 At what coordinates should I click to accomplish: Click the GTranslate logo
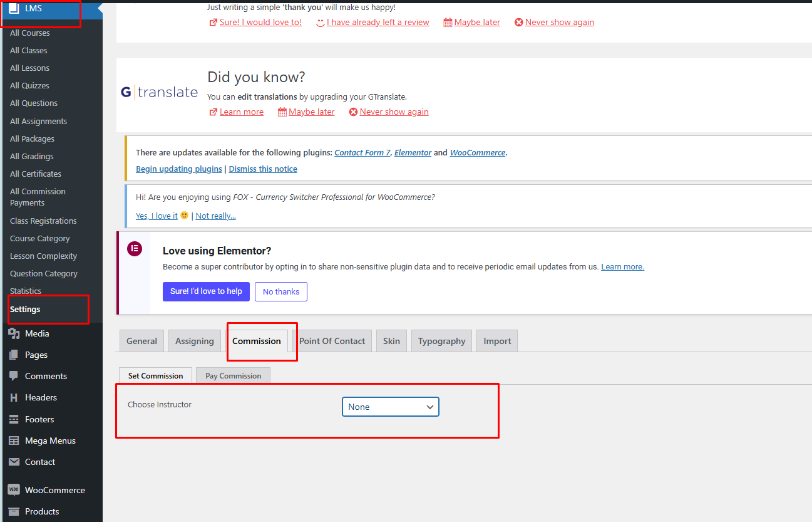159,93
